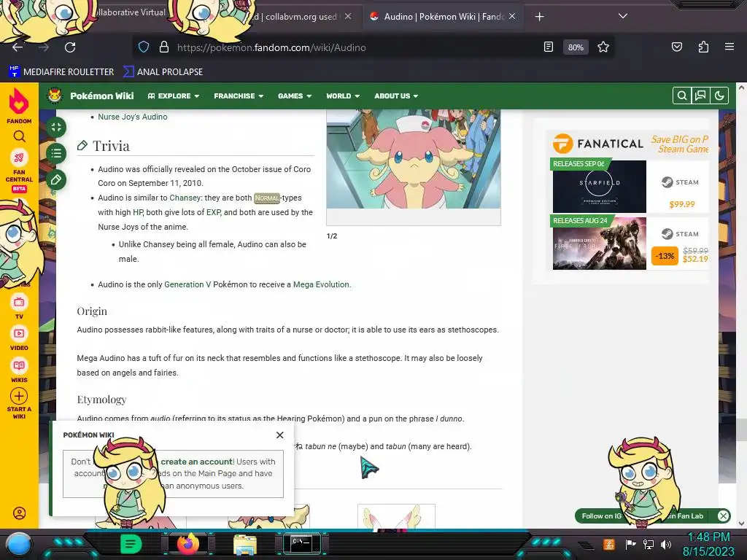This screenshot has height=560, width=747.
Task: Follow the Chansey link in Trivia
Action: tap(185, 198)
